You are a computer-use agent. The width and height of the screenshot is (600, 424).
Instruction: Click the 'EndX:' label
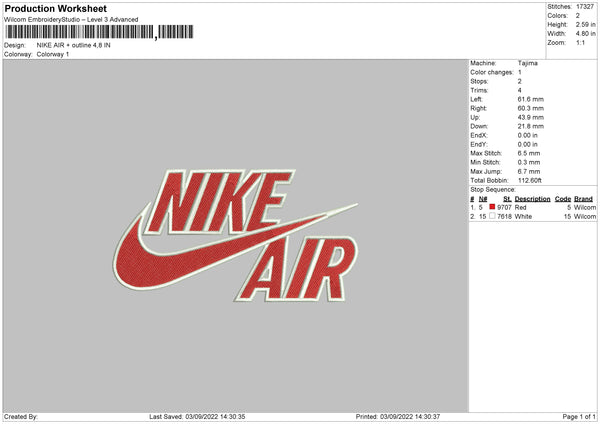point(479,135)
